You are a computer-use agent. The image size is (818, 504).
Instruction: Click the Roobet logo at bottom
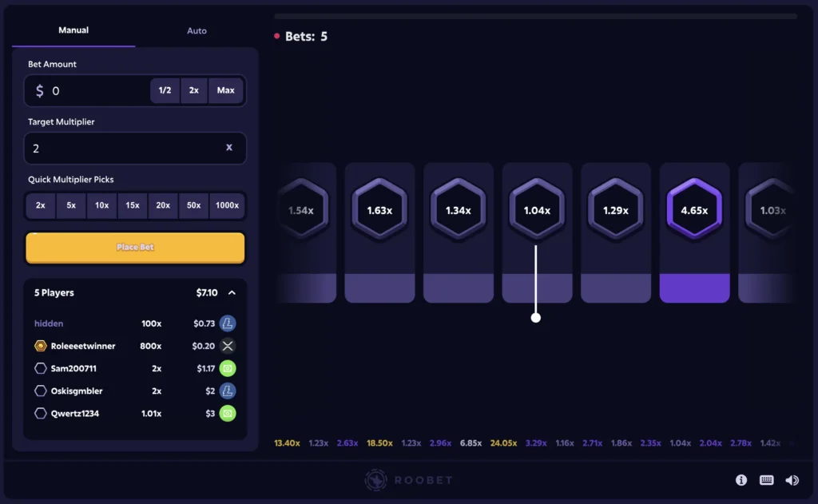click(x=408, y=480)
